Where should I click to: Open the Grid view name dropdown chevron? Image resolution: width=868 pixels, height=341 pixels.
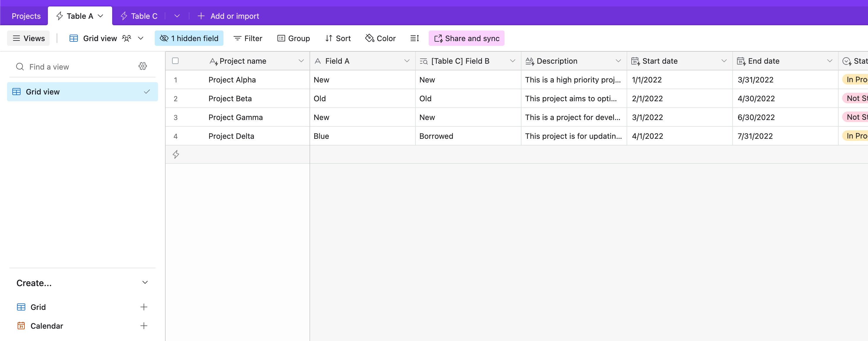141,38
